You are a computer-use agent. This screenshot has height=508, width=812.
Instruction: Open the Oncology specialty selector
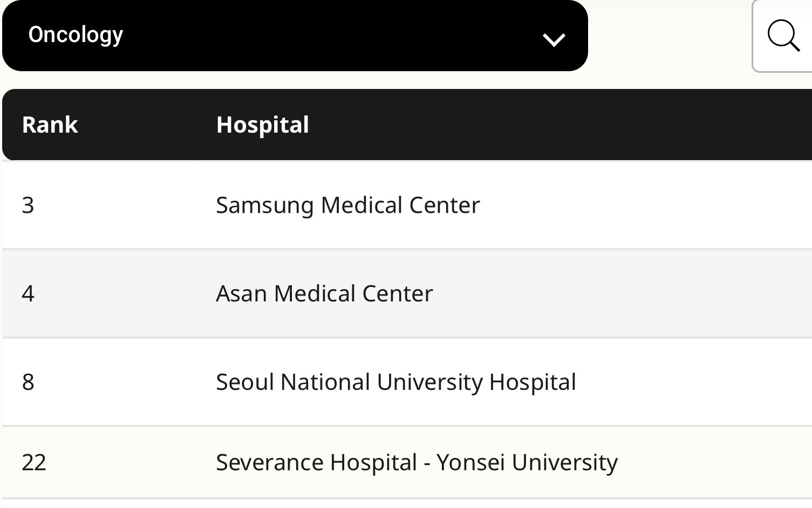click(295, 36)
